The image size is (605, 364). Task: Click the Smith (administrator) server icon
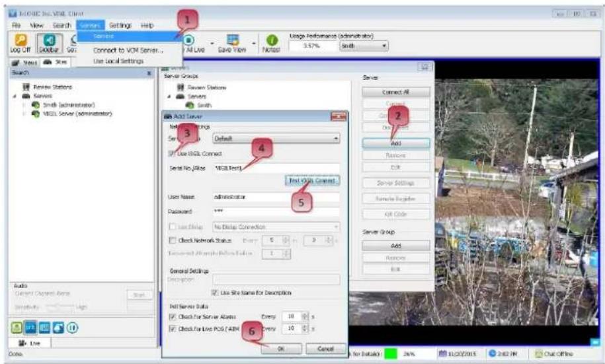coord(36,105)
